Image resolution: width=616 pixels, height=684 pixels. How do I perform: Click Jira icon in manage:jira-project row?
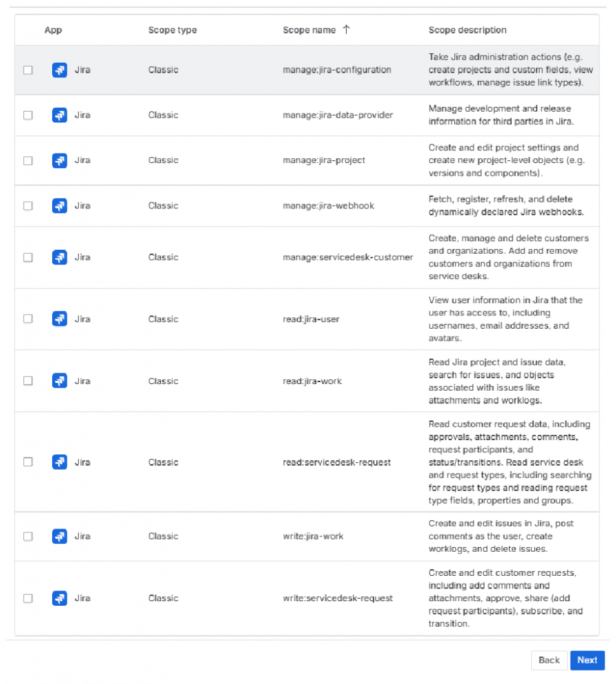(x=59, y=160)
